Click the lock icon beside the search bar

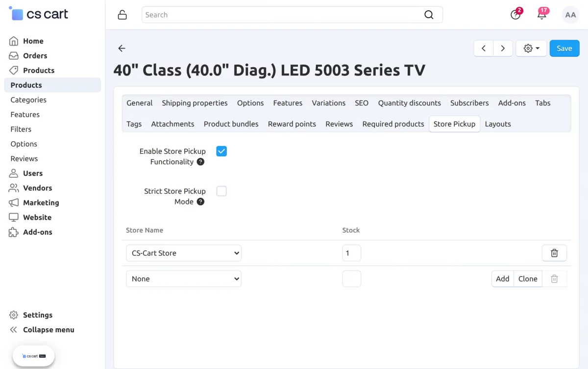point(122,15)
